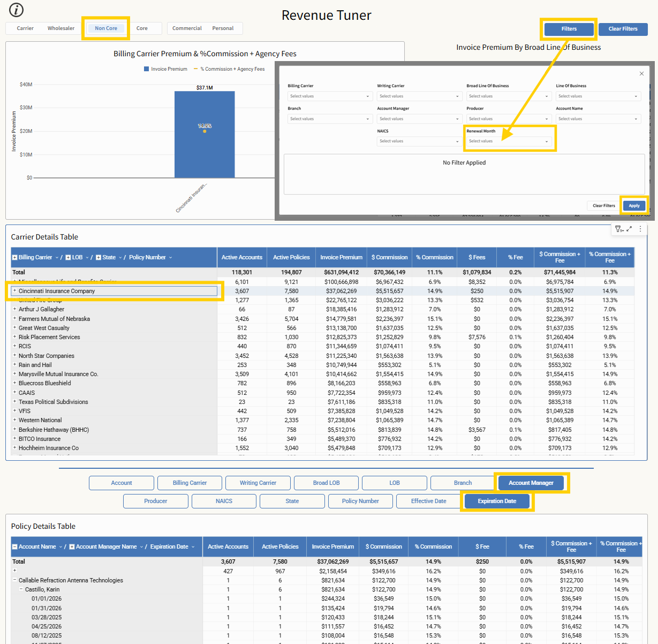
Task: Toggle the Non Core segment option
Action: [106, 28]
